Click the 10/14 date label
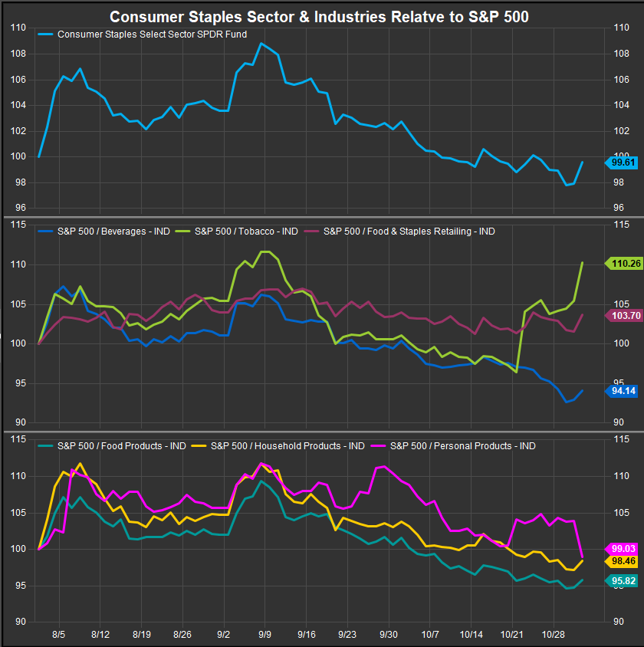Screen dimensions: 644x647 [472, 634]
